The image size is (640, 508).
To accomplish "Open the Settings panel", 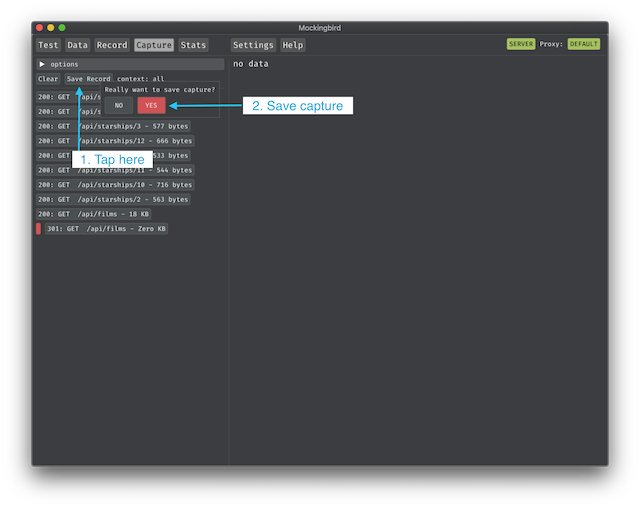I will 253,45.
